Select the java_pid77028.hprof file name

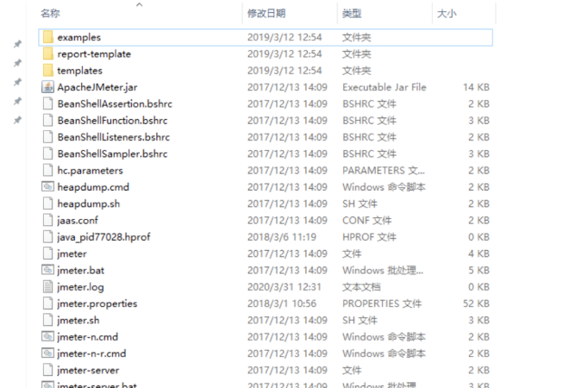coord(103,237)
